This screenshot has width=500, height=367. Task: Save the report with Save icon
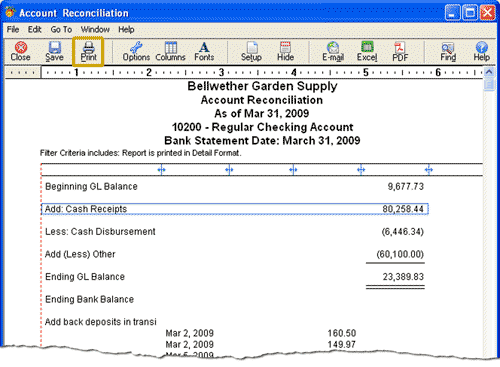coord(54,52)
